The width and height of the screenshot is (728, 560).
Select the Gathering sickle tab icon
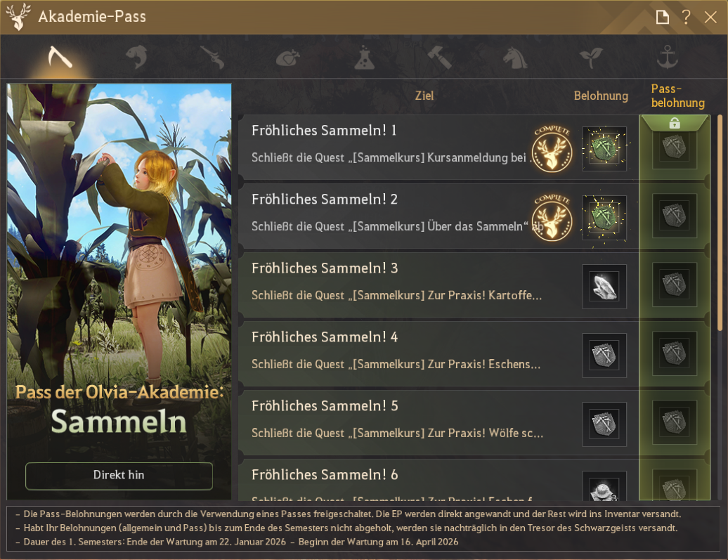click(x=60, y=58)
